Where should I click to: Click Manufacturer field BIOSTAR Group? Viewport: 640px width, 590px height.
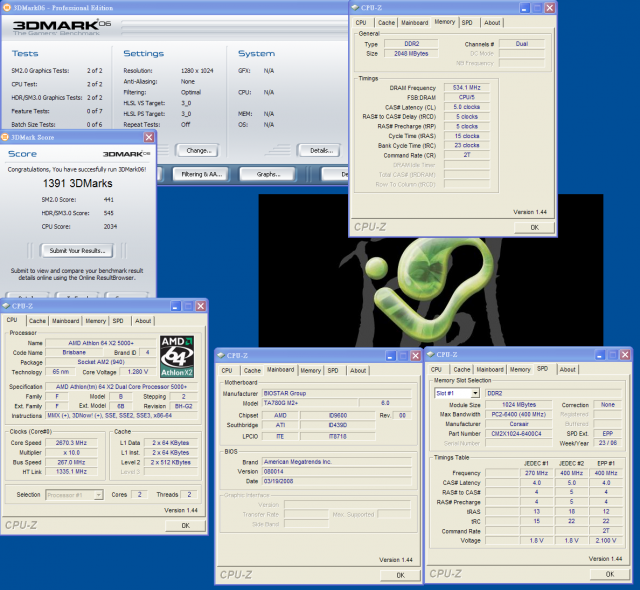(x=336, y=393)
